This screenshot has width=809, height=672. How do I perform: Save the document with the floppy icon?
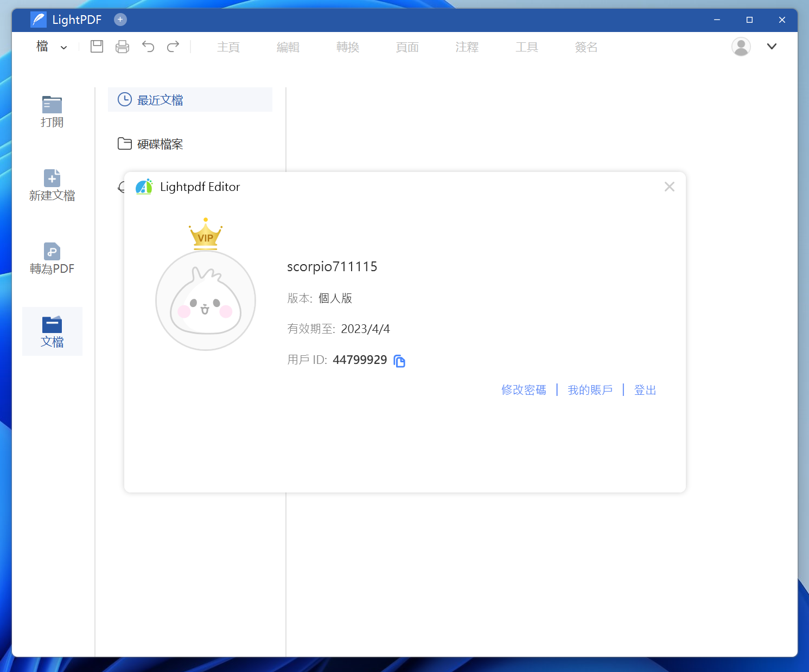(97, 47)
